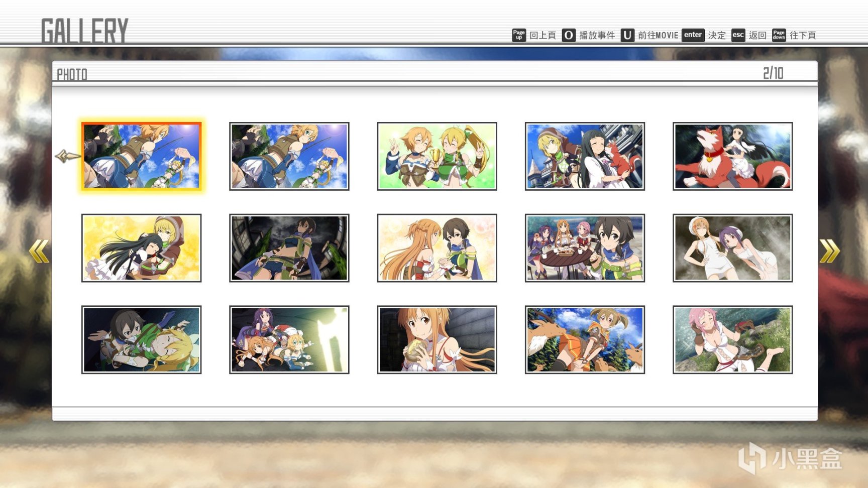Click the enter key icon
Image resolution: width=868 pixels, height=488 pixels.
(693, 35)
